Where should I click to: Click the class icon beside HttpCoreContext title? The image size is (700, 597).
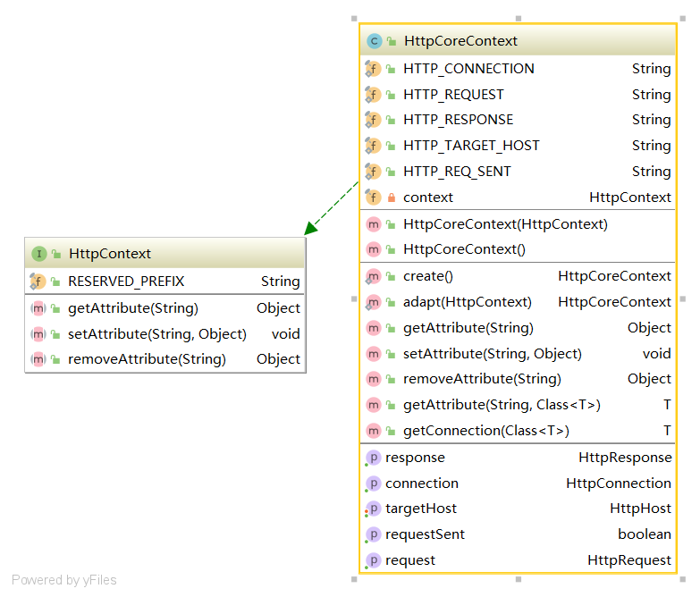point(374,41)
